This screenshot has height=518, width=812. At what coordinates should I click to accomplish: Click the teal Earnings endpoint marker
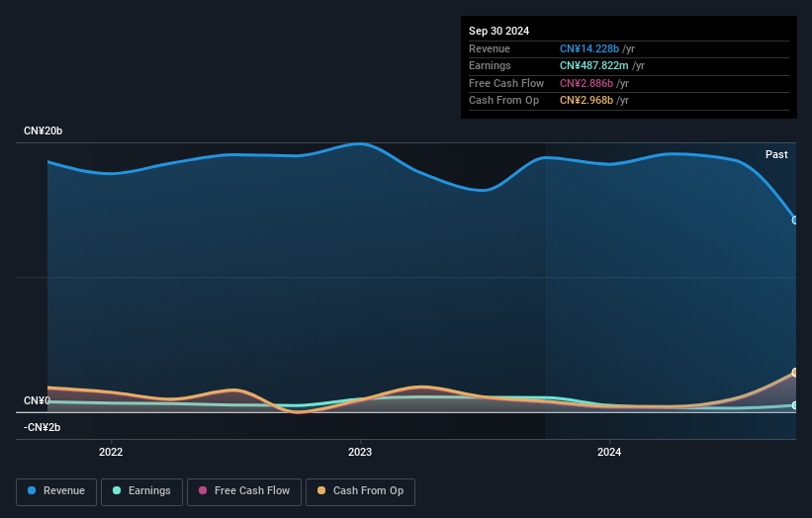click(795, 405)
